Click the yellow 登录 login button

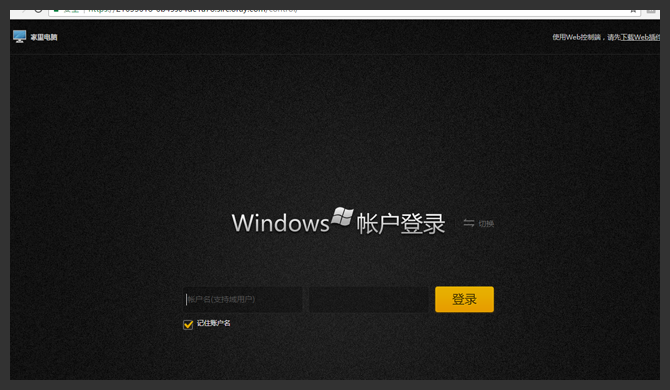(x=464, y=299)
